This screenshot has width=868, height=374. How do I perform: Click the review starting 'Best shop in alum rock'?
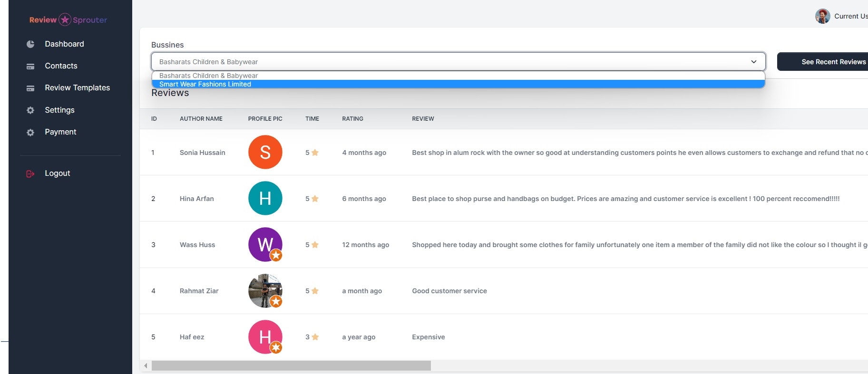pos(640,153)
